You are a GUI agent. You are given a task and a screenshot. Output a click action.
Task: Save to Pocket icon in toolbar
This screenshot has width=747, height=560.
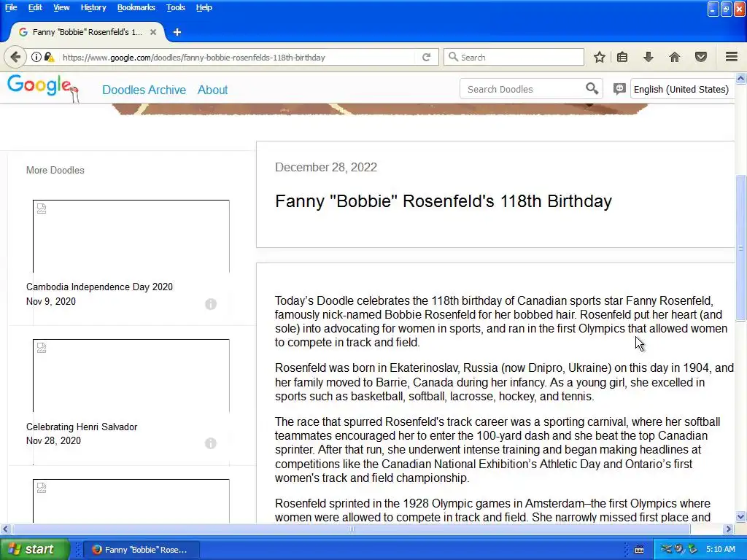701,57
